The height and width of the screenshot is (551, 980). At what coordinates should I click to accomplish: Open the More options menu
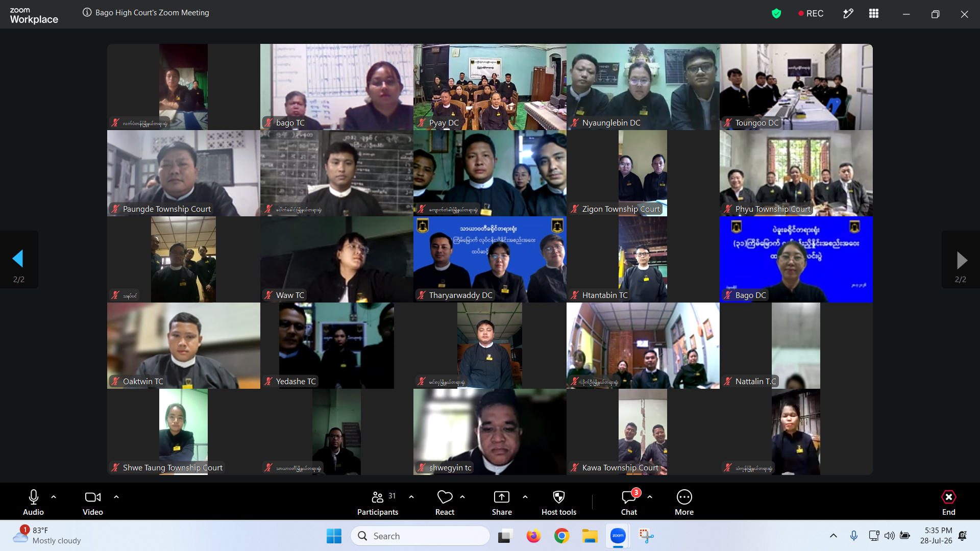(x=684, y=503)
